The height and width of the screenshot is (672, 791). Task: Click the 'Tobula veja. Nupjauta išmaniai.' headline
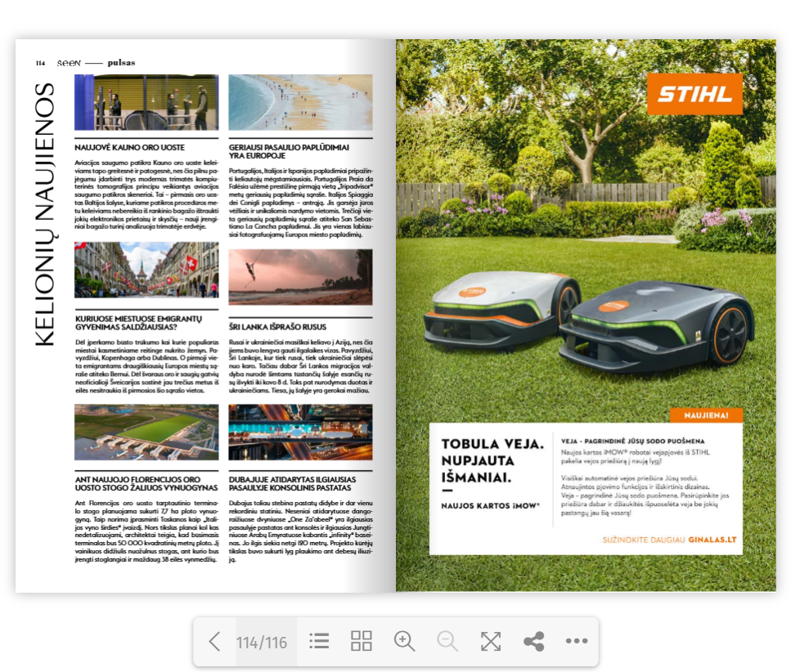[492, 460]
